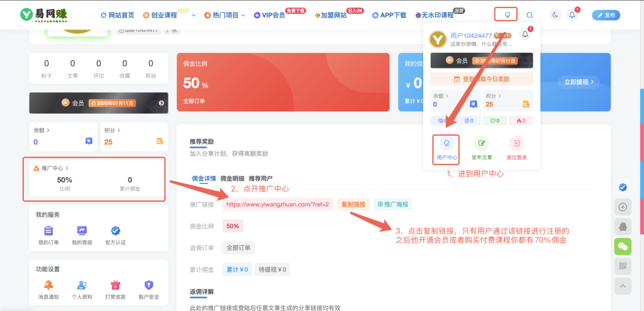Open header notification bell
Image resolution: width=644 pixels, height=311 pixels.
point(572,15)
